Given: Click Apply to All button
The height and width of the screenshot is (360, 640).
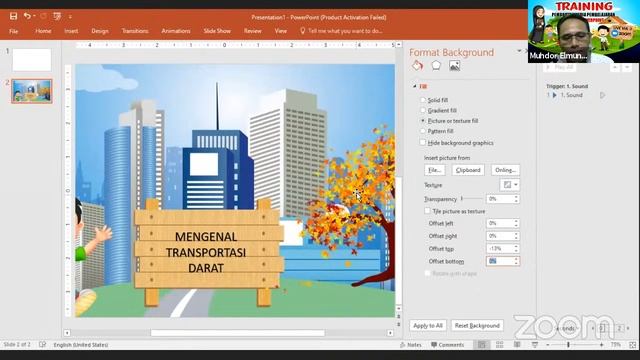Looking at the screenshot, I should pyautogui.click(x=428, y=325).
